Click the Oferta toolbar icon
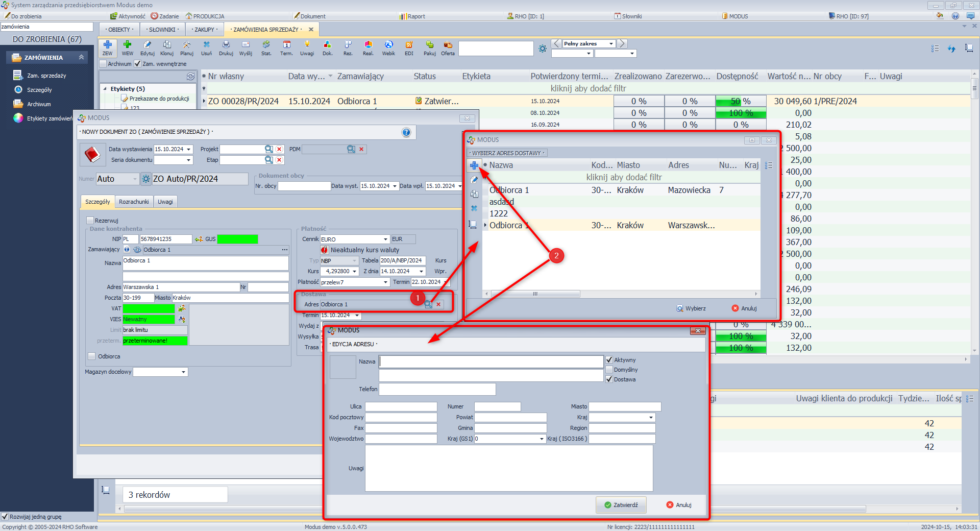The height and width of the screenshot is (531, 980). click(x=448, y=47)
